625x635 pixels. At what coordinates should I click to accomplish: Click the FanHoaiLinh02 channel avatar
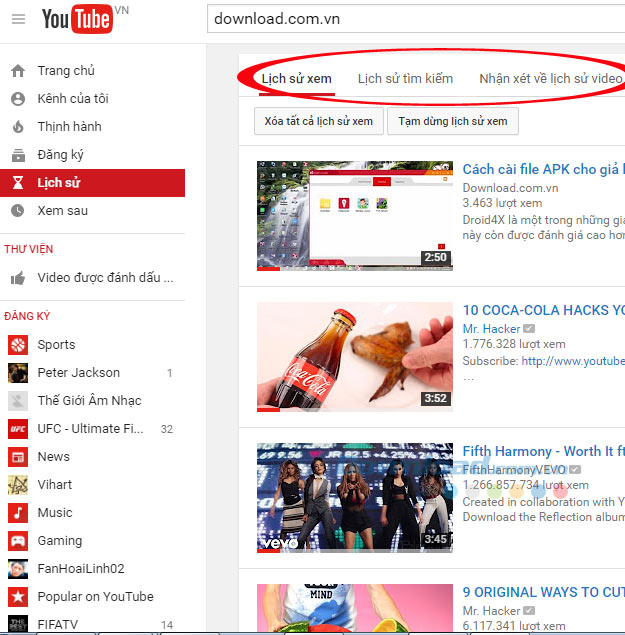[x=18, y=569]
